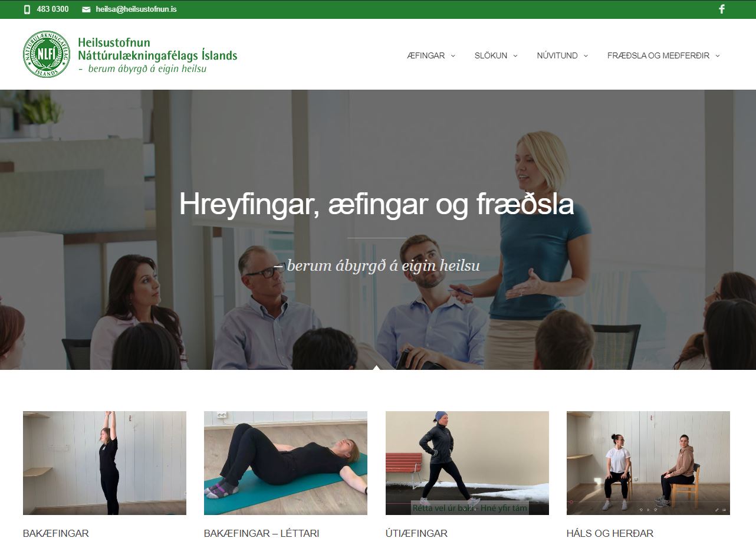Select the NÚVITUND navigation item
The width and height of the screenshot is (756, 551).
click(x=557, y=55)
